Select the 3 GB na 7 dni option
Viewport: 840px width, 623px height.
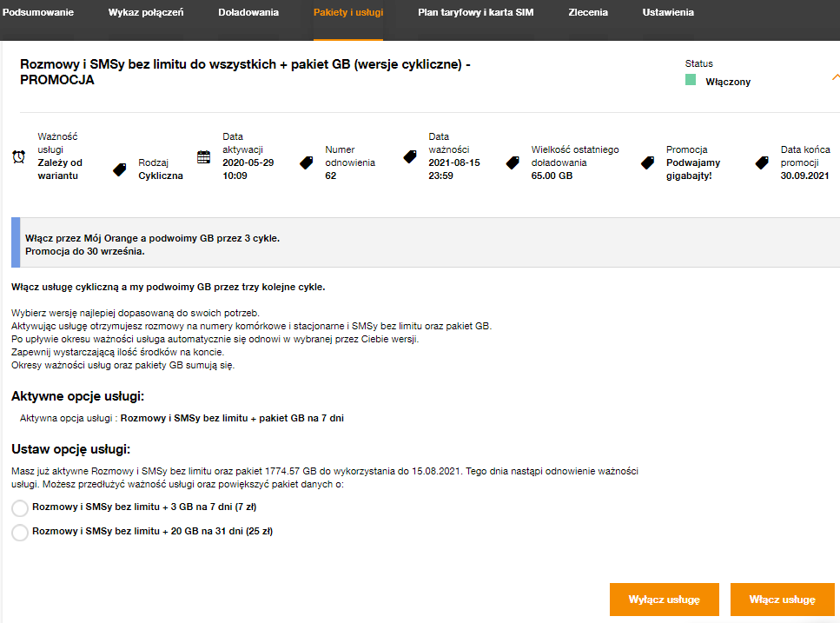20,508
